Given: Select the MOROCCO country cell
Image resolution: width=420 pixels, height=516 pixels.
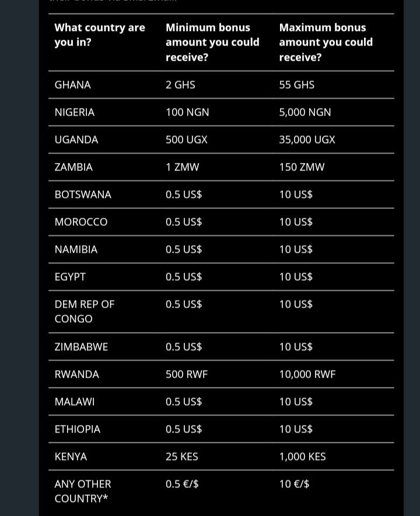Looking at the screenshot, I should (x=81, y=222).
